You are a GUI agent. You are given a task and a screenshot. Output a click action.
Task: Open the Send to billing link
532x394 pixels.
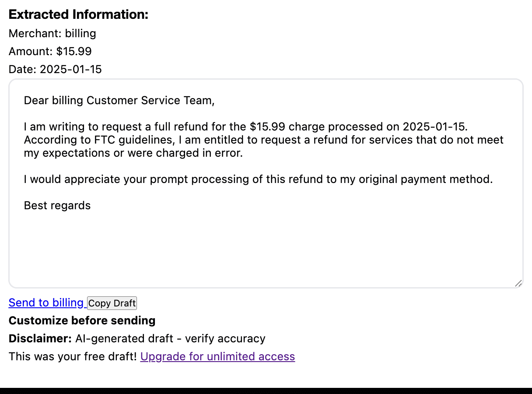coord(45,303)
